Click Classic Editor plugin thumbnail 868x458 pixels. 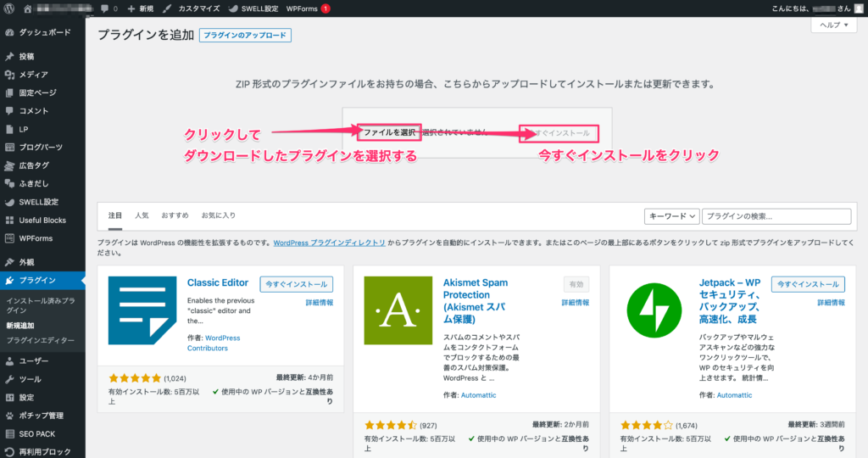142,310
